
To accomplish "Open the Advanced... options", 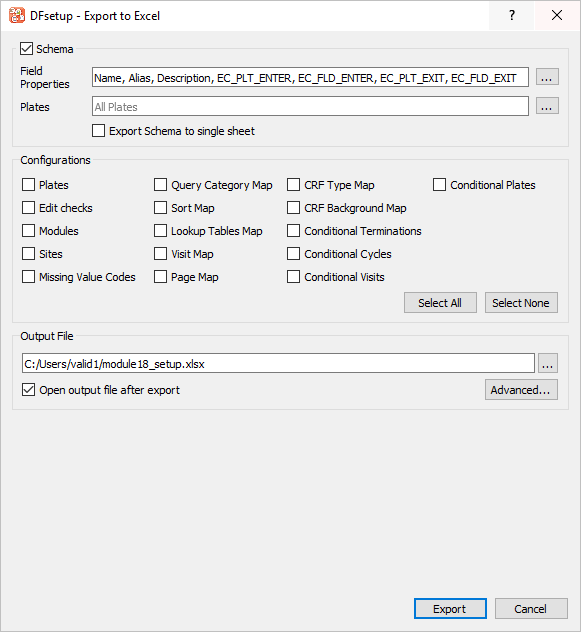I will [521, 390].
